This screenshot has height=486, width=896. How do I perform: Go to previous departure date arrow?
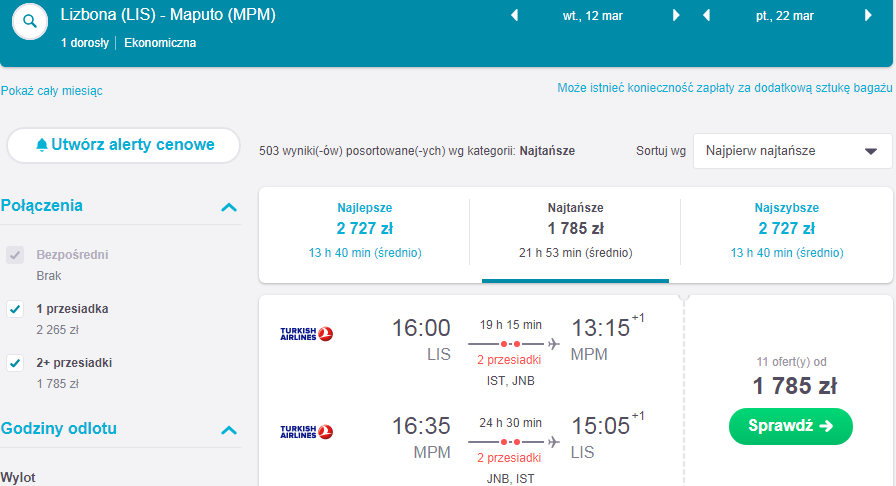coord(514,15)
